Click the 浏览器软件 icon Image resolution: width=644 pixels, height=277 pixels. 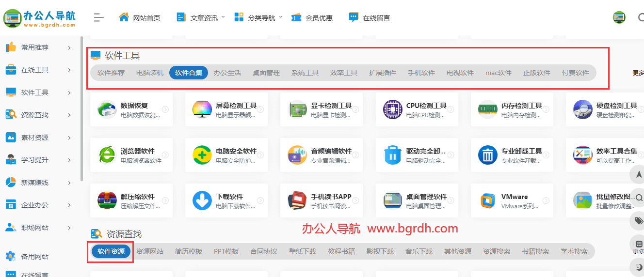[x=107, y=155]
